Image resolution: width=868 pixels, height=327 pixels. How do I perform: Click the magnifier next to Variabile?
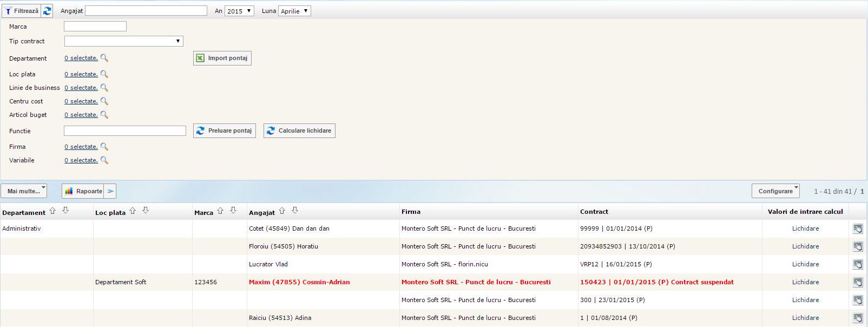104,160
